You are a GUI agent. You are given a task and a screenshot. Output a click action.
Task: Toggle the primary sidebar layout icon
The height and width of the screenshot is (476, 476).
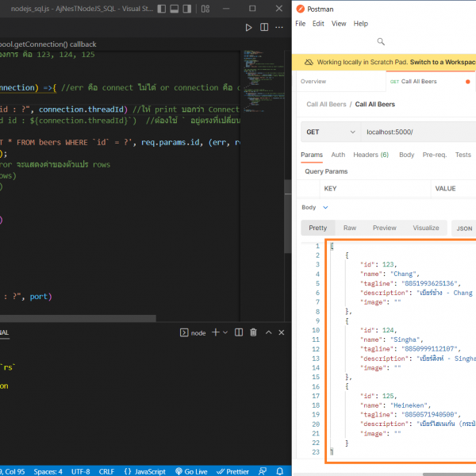(161, 8)
